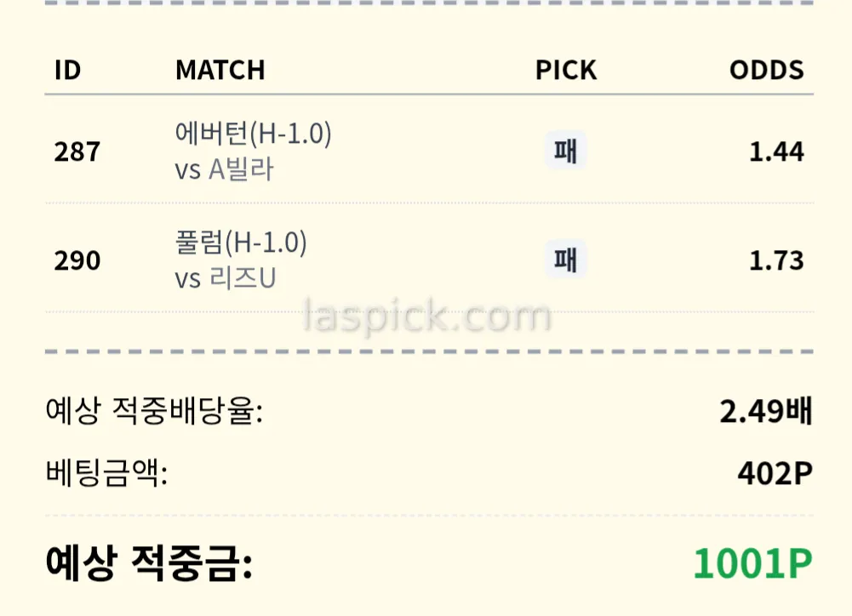Click the ID column header
This screenshot has height=616, width=852.
click(x=67, y=70)
